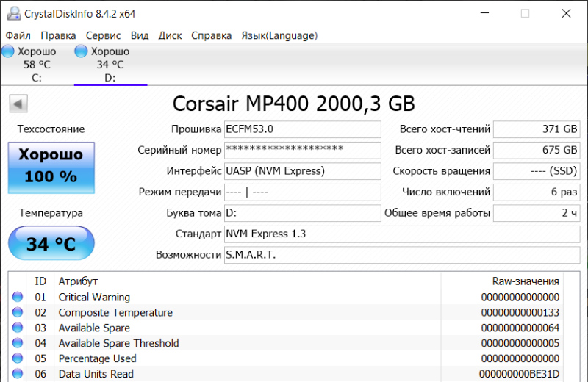Click the Всего хост-чтений value 371 GB
The height and width of the screenshot is (382, 588).
coord(537,129)
